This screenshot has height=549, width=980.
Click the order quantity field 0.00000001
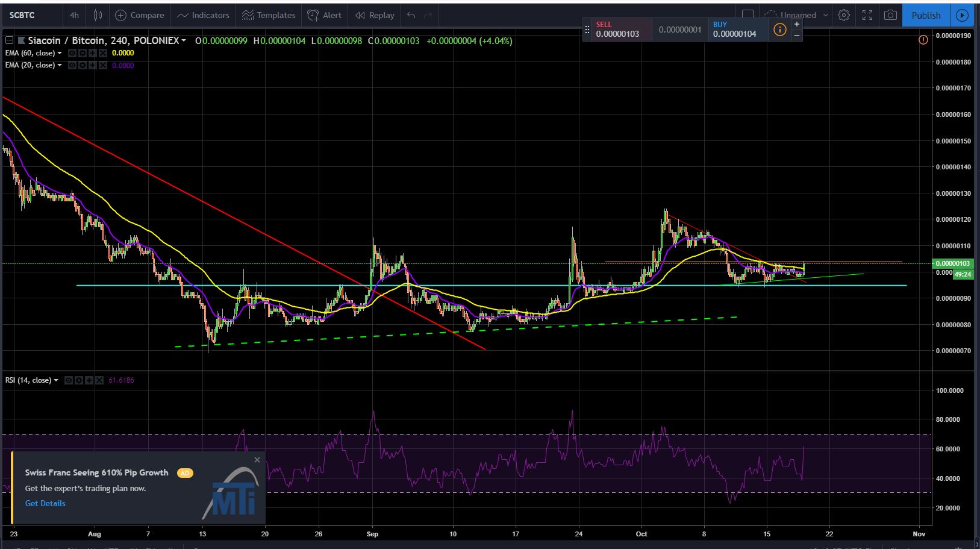[x=680, y=29]
